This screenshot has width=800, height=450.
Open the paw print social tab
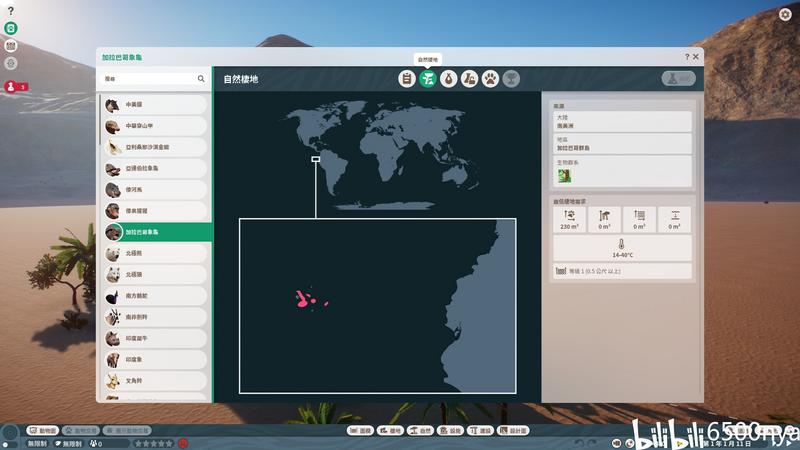[x=490, y=79]
